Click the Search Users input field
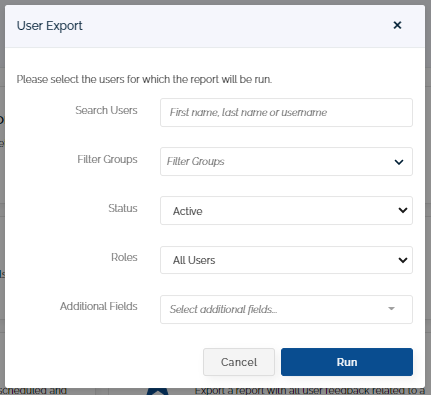Viewport: 431px width, 395px height. coord(286,112)
